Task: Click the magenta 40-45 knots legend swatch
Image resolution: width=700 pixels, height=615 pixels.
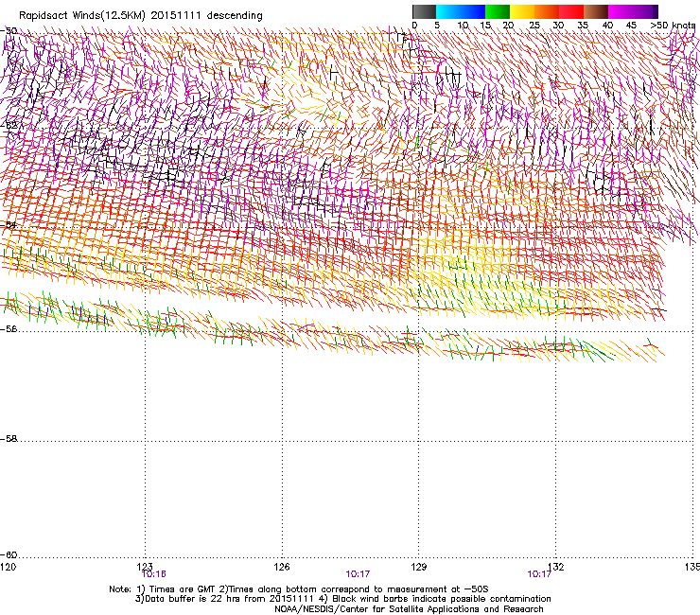Action: click(621, 11)
